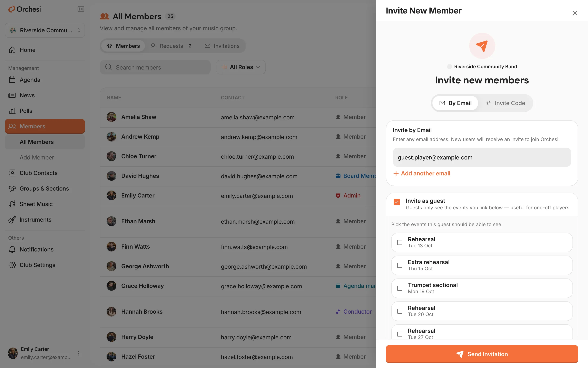588x368 pixels.
Task: Open the Polls chart icon
Action: [x=12, y=111]
